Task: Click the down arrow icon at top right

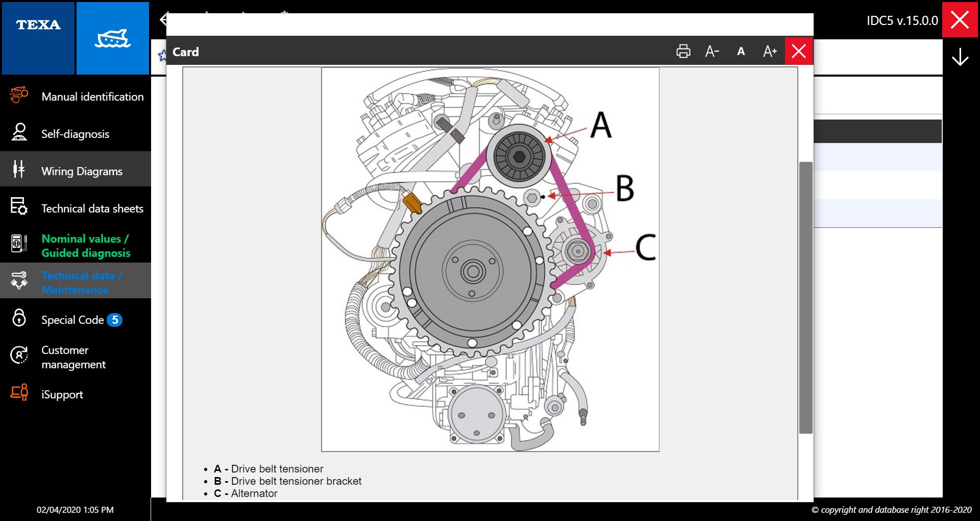Action: (960, 57)
